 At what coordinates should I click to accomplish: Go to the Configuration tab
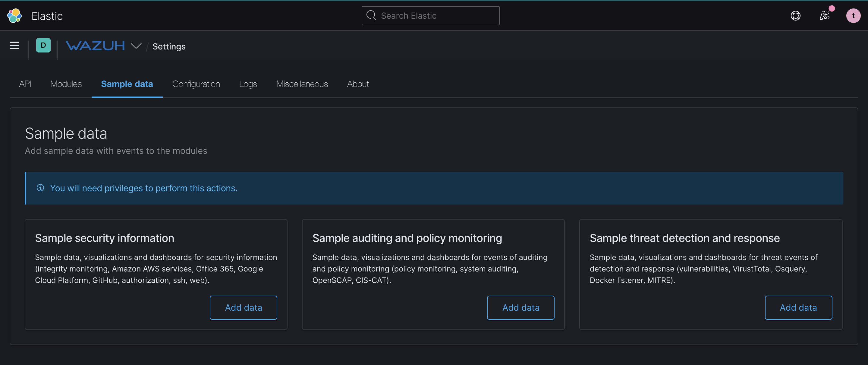point(196,84)
